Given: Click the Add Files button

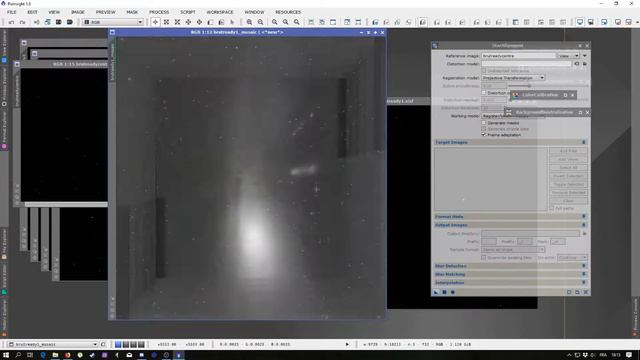Looking at the screenshot, I should tap(569, 151).
